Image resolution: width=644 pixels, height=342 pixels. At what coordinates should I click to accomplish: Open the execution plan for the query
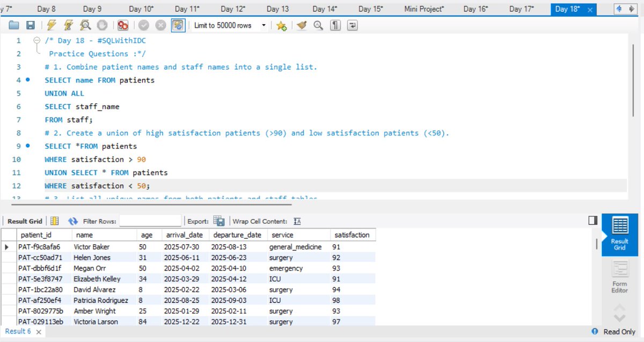pos(85,25)
